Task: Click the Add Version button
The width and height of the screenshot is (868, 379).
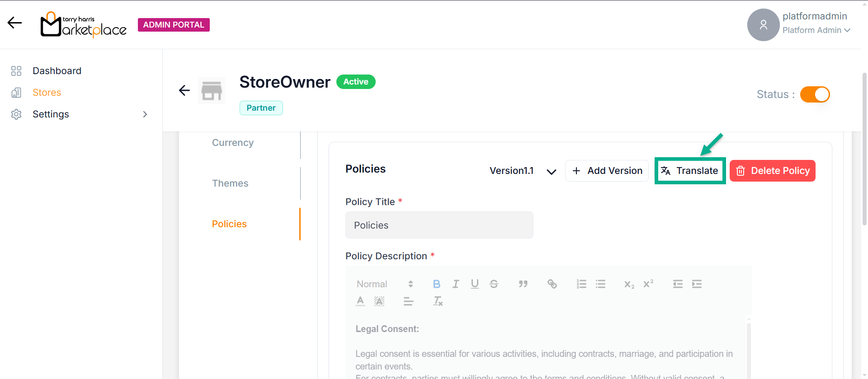Action: click(x=607, y=171)
